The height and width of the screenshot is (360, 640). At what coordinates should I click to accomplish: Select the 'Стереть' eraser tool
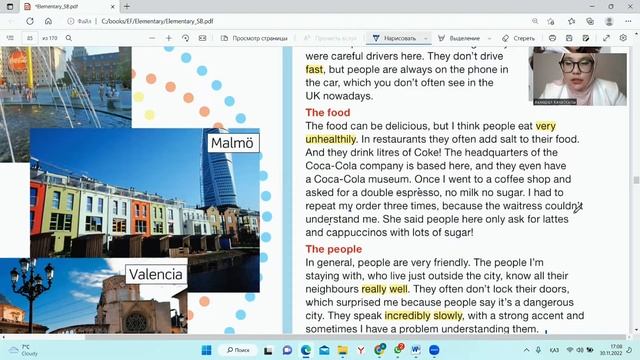[x=518, y=38]
